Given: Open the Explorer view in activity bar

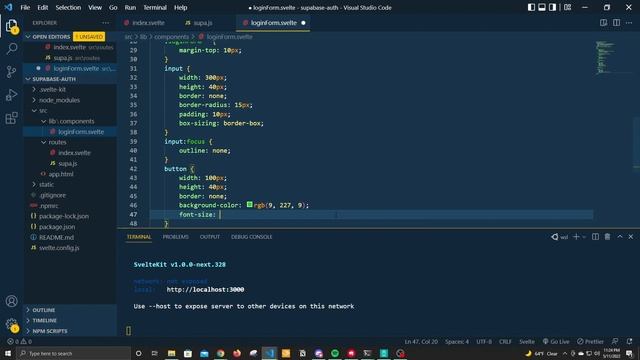Looking at the screenshot, I should 11,27.
